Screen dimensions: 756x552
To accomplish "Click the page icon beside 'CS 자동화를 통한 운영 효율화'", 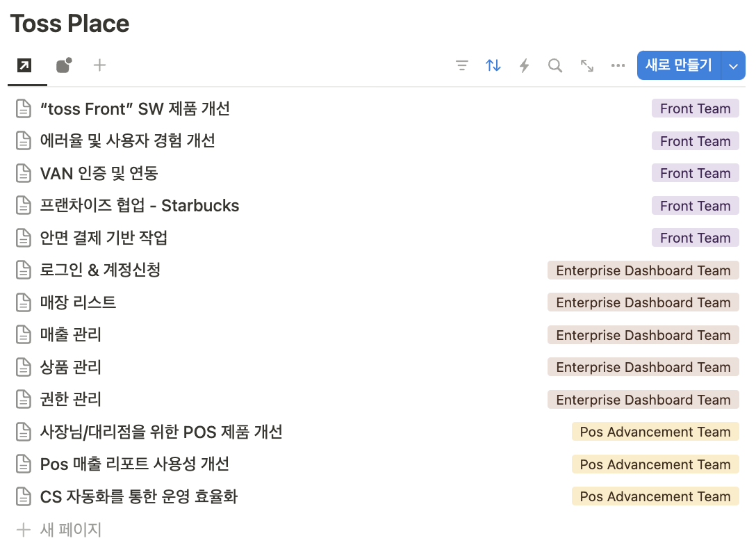I will [x=23, y=496].
